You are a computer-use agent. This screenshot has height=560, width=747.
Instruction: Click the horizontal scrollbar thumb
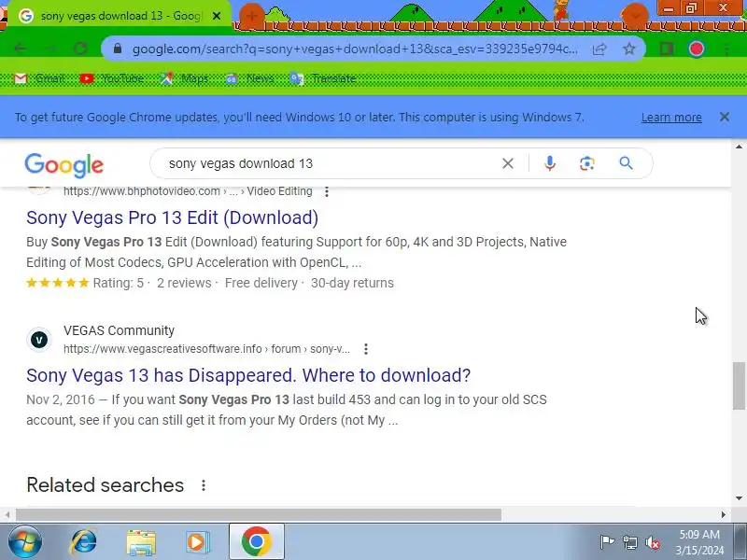[259, 515]
